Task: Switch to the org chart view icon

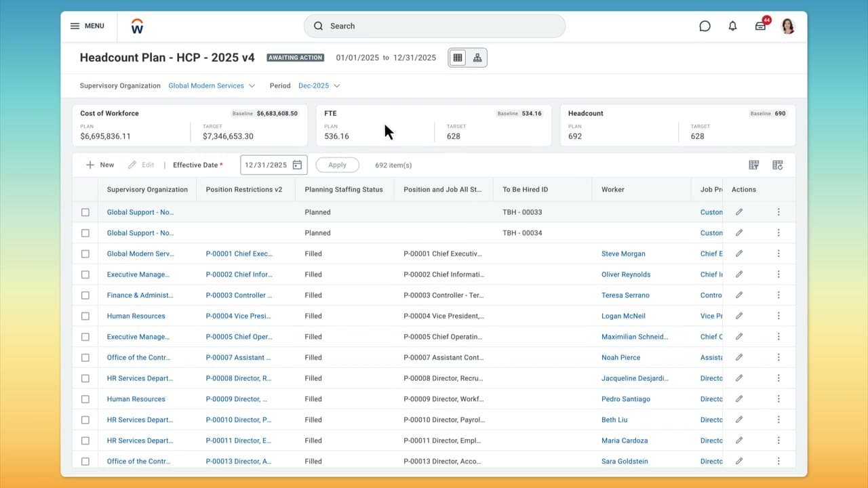Action: click(477, 58)
